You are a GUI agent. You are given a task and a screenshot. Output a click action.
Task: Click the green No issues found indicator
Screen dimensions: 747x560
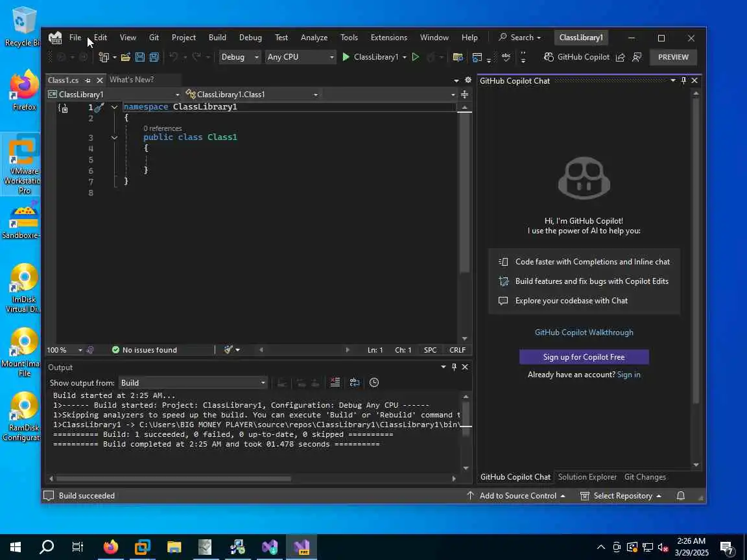click(145, 350)
